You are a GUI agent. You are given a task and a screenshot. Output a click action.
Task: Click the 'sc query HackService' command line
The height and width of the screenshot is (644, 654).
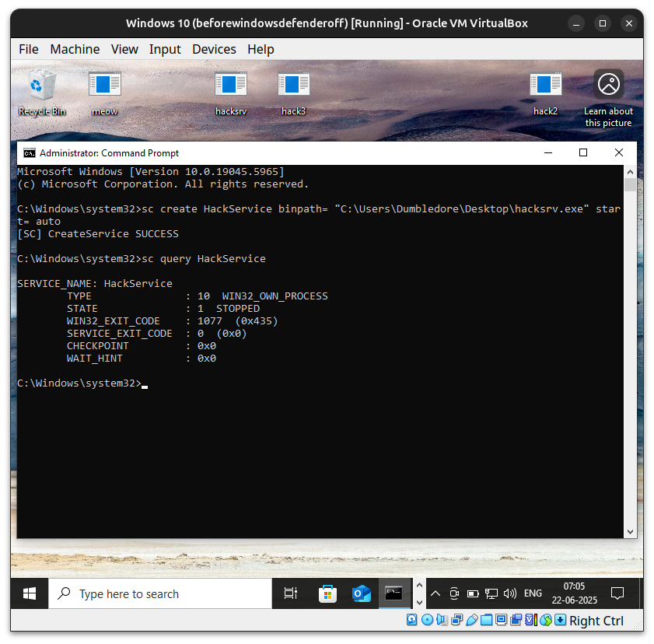point(204,259)
